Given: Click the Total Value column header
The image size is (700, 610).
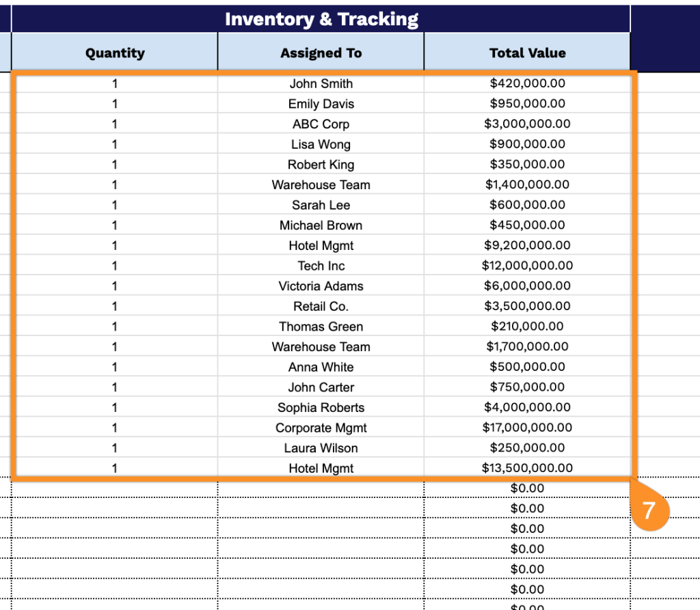Looking at the screenshot, I should (527, 53).
